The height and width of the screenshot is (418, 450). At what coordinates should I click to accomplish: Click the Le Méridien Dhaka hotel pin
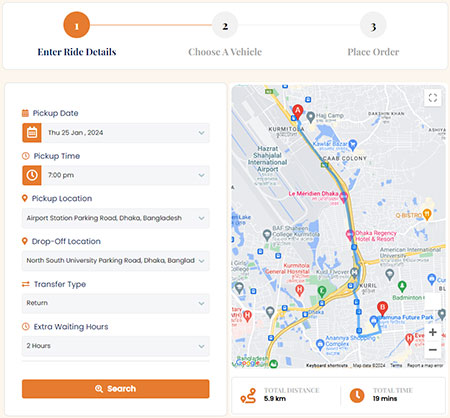[343, 196]
